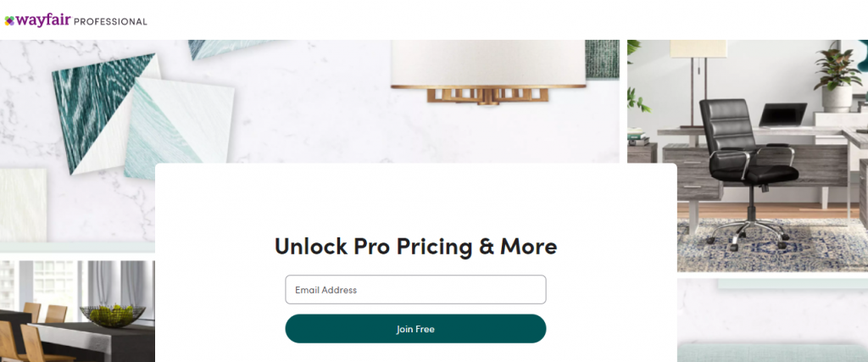Screen dimensions: 868x362
Task: Click the PROFESSIONAL label beside the logo
Action: pyautogui.click(x=110, y=21)
